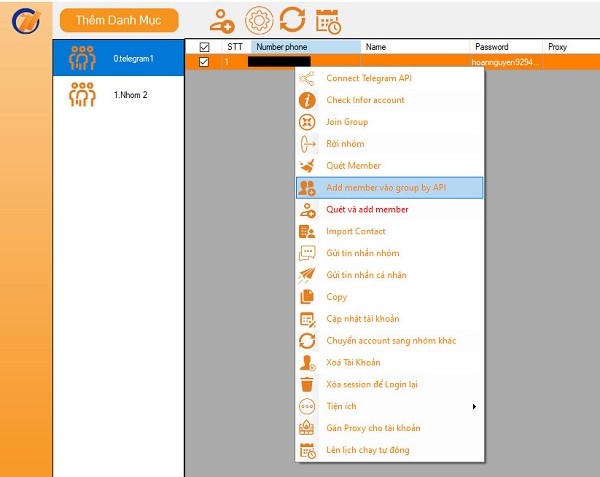Select Lên lịch chạy tự động

point(390,450)
